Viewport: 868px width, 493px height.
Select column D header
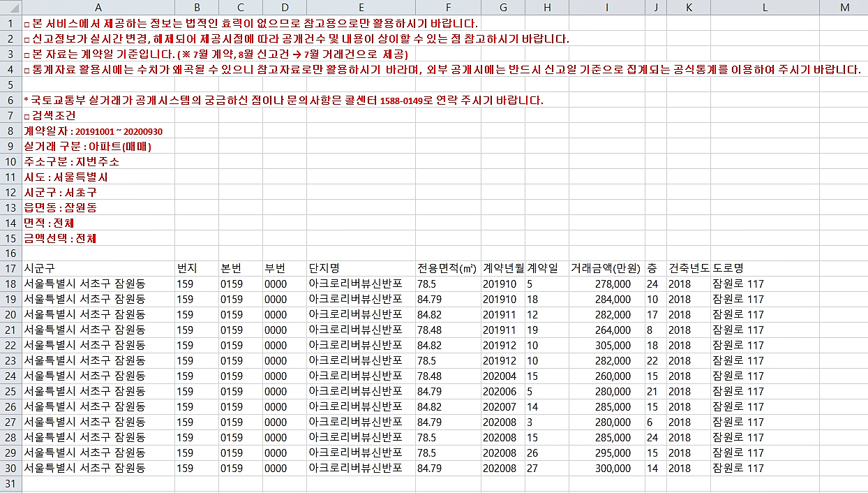point(285,7)
